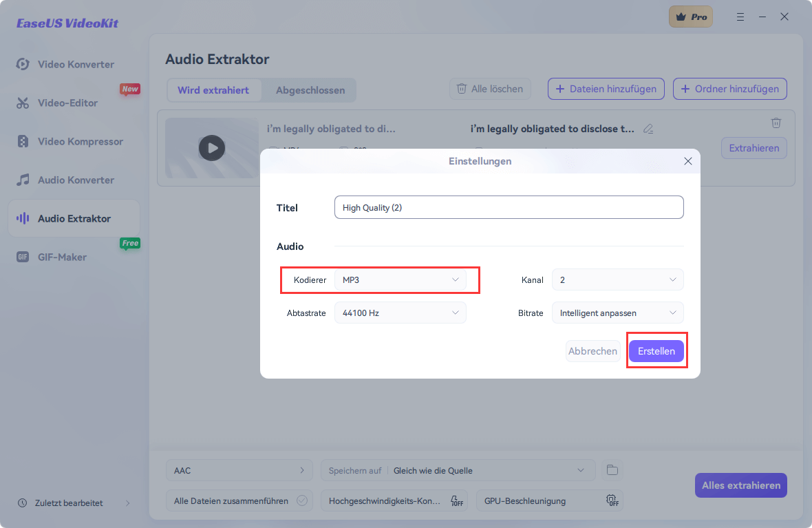
Task: Open Video-Editor in sidebar
Action: (74, 103)
